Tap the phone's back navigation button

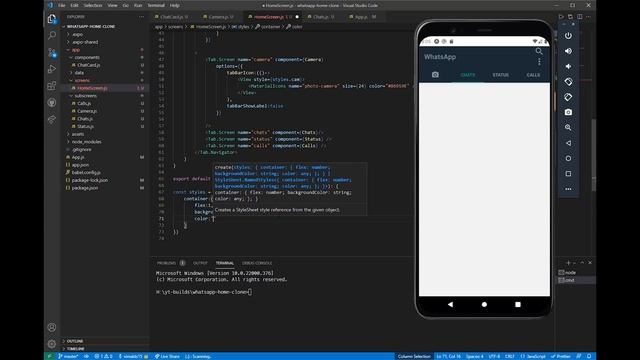point(450,304)
